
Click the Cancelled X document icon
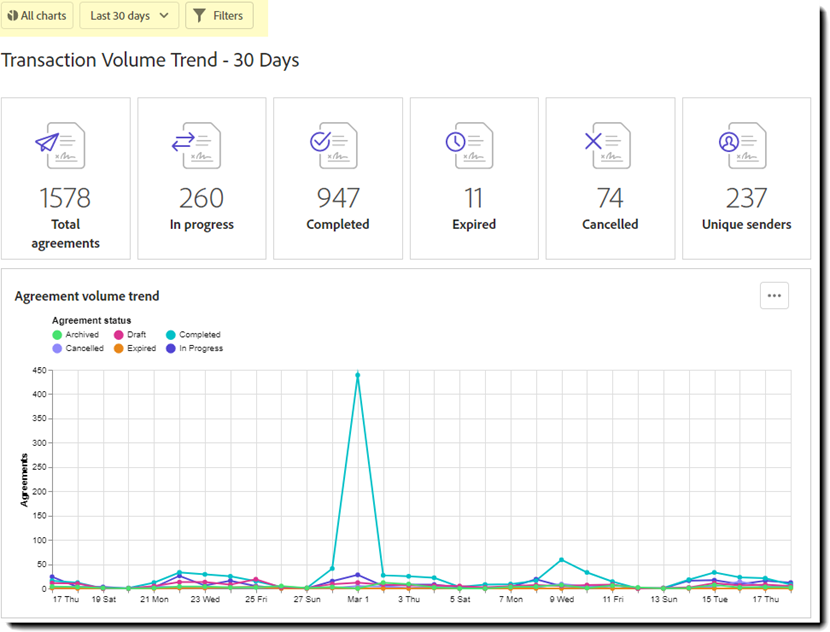tap(607, 145)
